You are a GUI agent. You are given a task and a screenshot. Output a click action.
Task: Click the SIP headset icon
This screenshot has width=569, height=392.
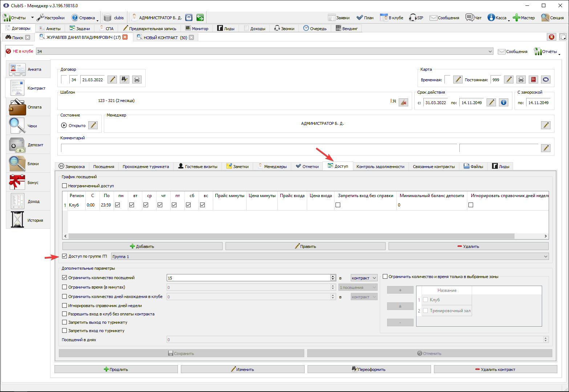(x=416, y=17)
